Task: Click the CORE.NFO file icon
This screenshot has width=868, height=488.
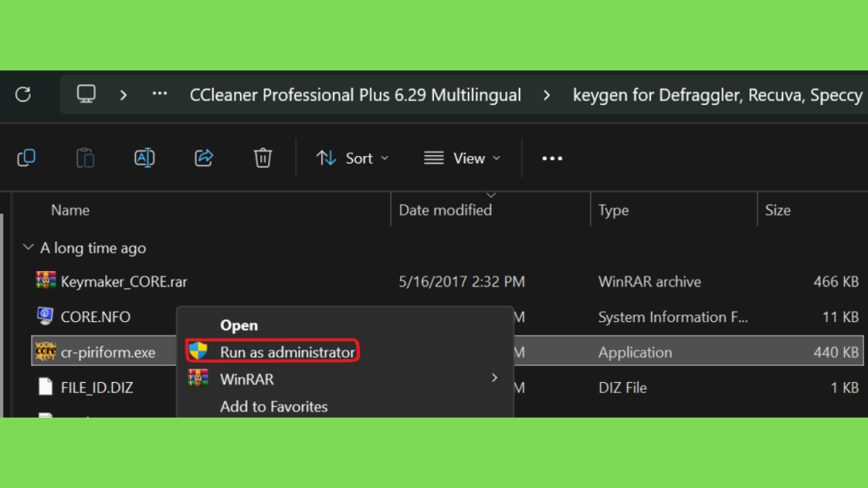Action: click(46, 316)
